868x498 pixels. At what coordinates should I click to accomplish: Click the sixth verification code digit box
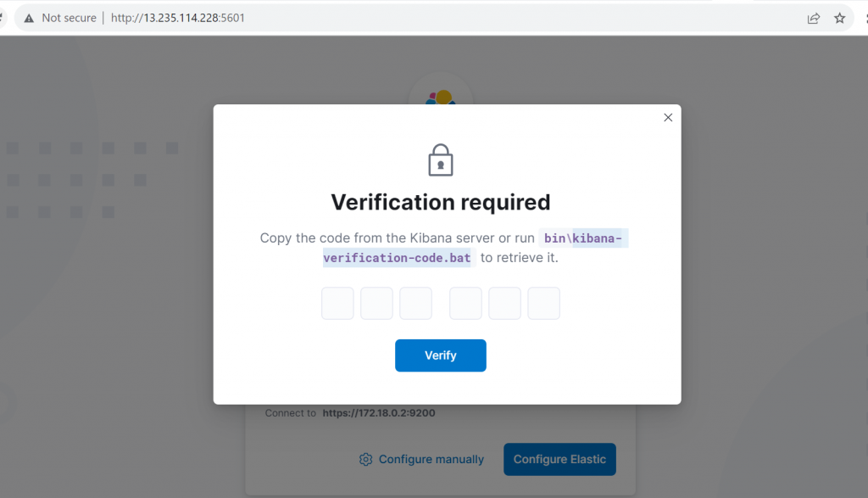[543, 304]
